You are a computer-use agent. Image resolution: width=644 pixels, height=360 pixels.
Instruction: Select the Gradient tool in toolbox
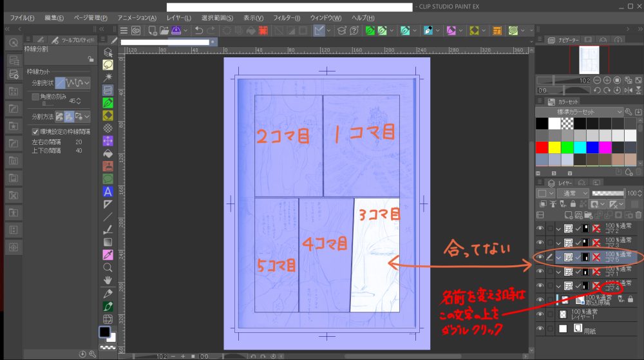[108, 242]
